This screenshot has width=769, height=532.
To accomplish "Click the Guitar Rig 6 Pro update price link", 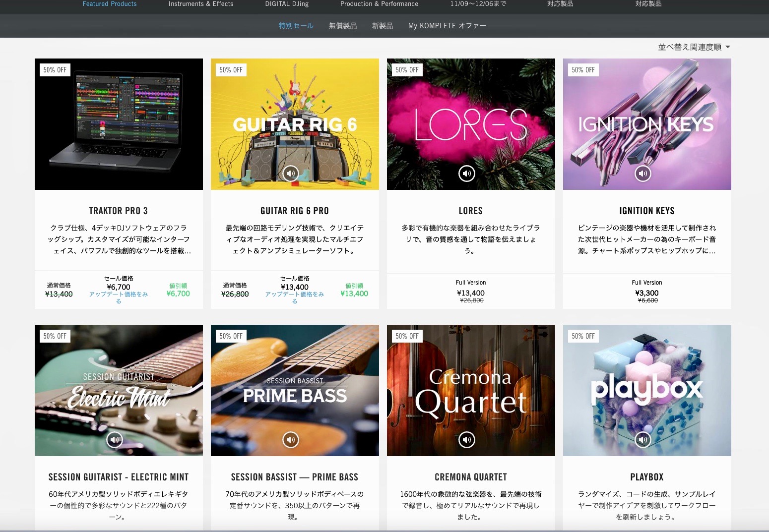I will tap(295, 295).
